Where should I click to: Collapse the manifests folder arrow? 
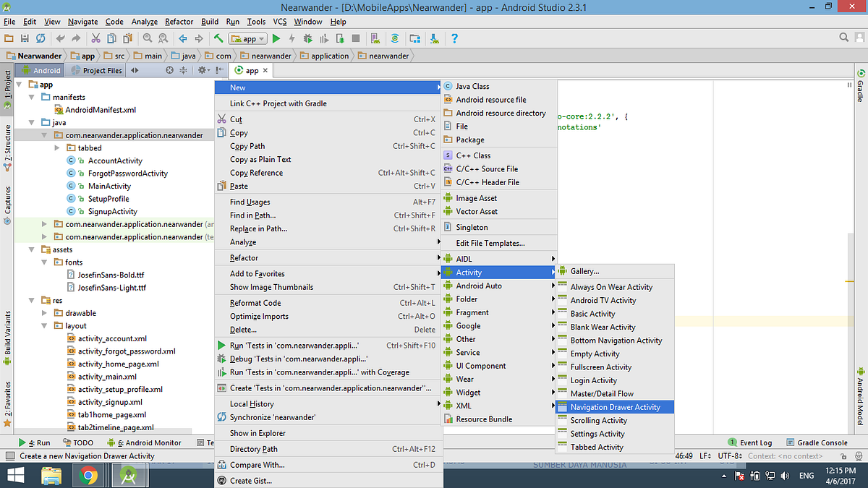click(x=33, y=97)
